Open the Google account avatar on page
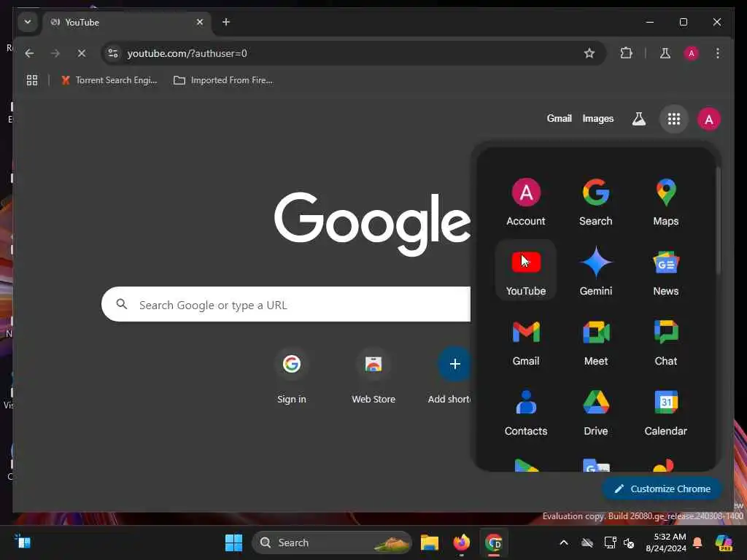The height and width of the screenshot is (560, 747). click(709, 119)
